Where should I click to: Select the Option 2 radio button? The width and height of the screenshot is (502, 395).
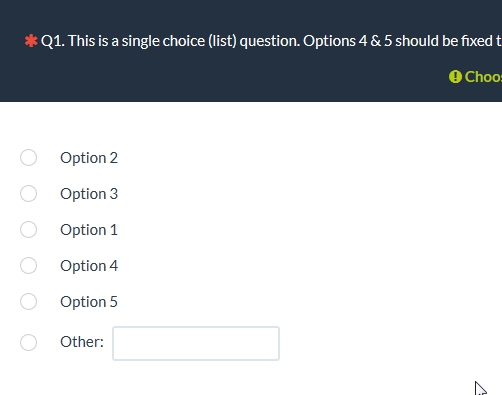(28, 157)
